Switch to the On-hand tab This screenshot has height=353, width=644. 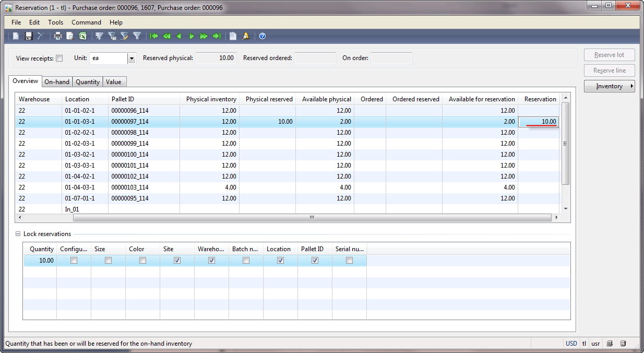(57, 82)
